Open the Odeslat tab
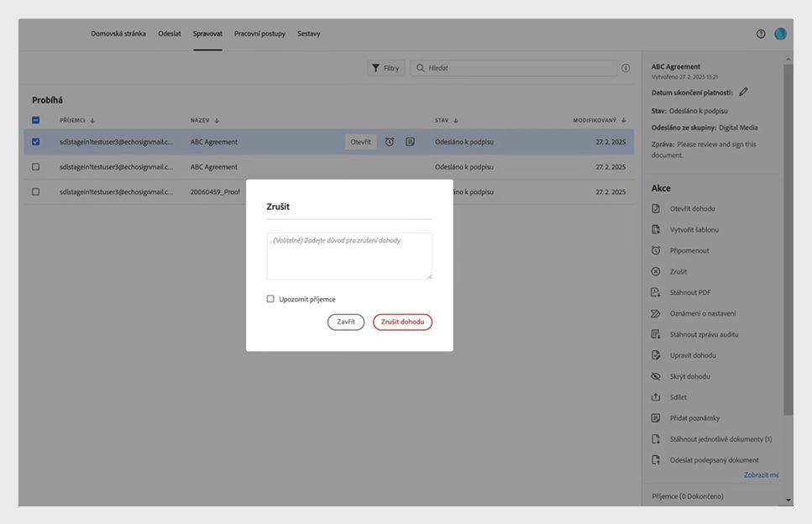The height and width of the screenshot is (524, 812). tap(170, 34)
